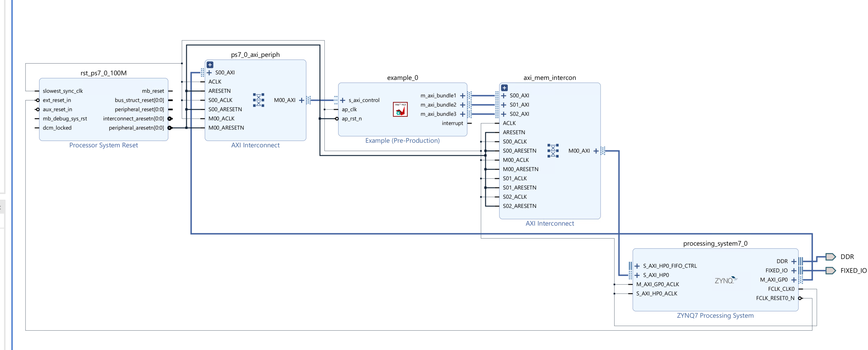
Task: Expand the ps7_0_axi_periph block plus icon
Action: point(210,65)
